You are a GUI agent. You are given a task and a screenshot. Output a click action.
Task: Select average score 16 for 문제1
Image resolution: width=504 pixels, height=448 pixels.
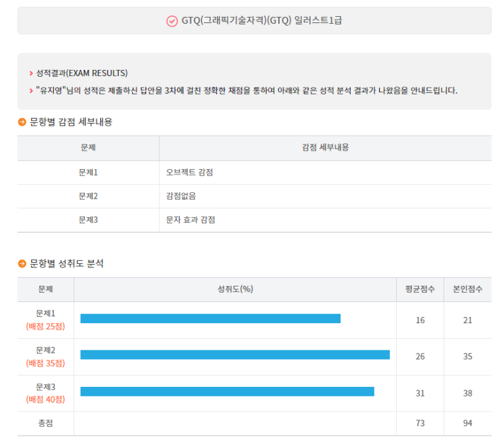[420, 320]
